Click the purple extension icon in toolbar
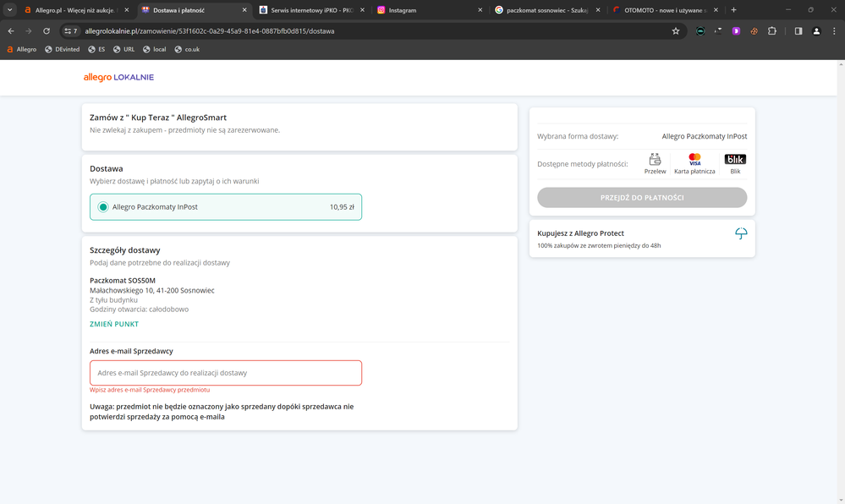845x504 pixels. coord(736,31)
